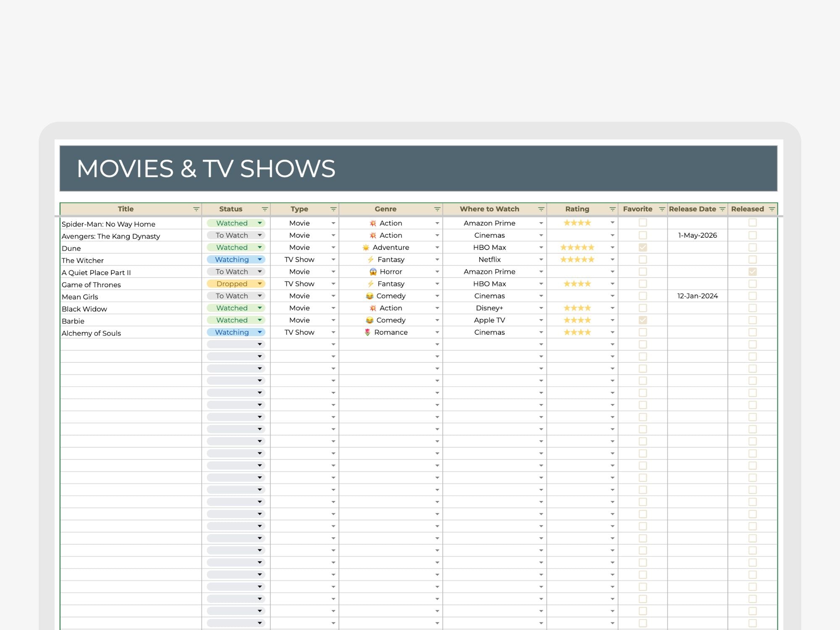Open the Genre dropdown for Mean Girls
The width and height of the screenshot is (840, 630).
(x=437, y=296)
